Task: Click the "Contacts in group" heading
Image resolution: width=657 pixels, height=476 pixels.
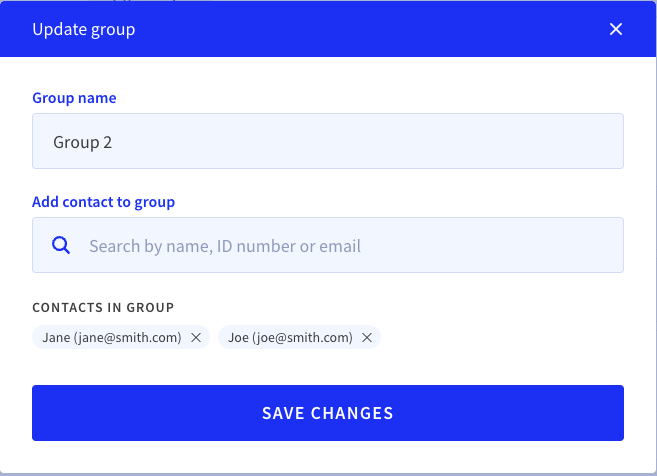Action: [103, 308]
